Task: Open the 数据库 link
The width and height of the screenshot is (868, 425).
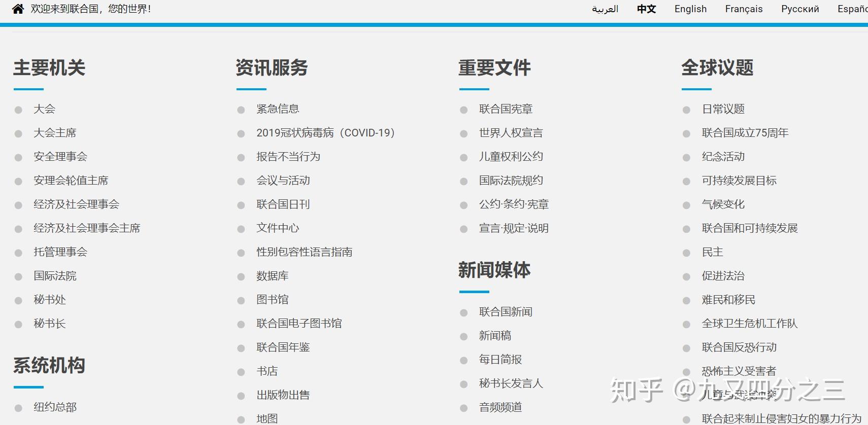Action: 273,276
